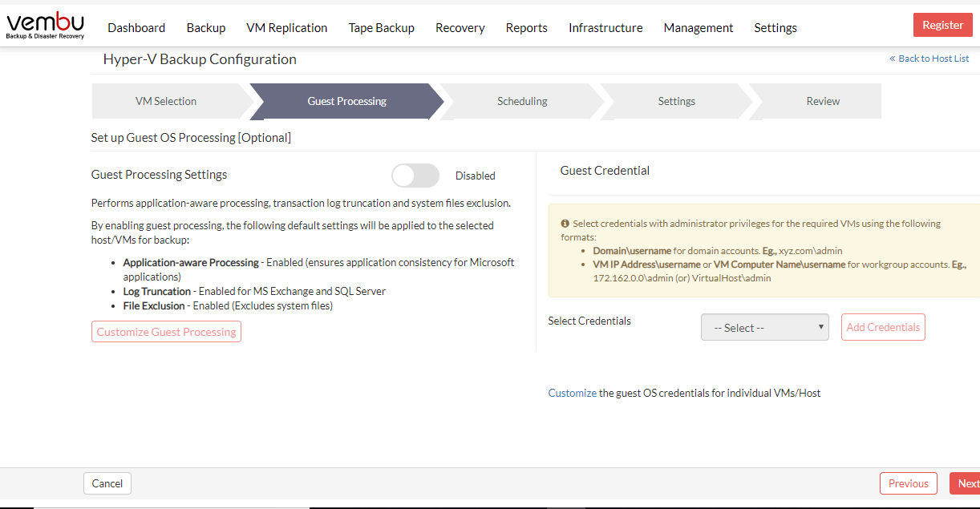Open the Dashboard menu
The width and height of the screenshot is (980, 509).
click(136, 27)
